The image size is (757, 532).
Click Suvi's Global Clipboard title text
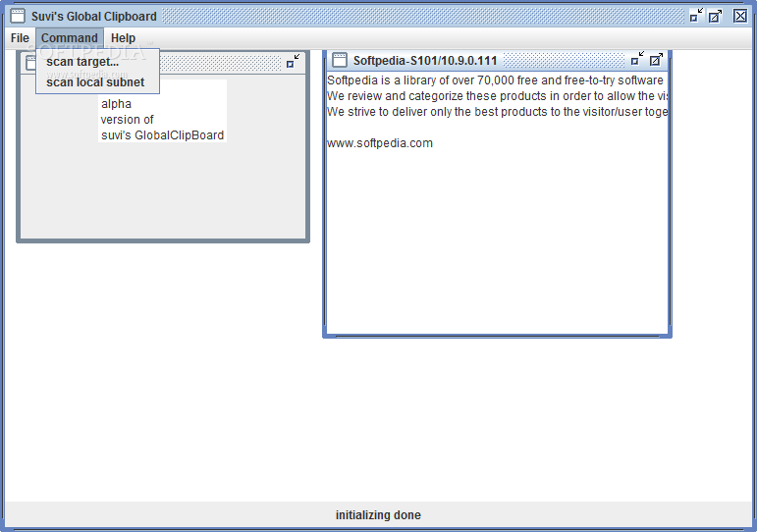click(x=93, y=17)
